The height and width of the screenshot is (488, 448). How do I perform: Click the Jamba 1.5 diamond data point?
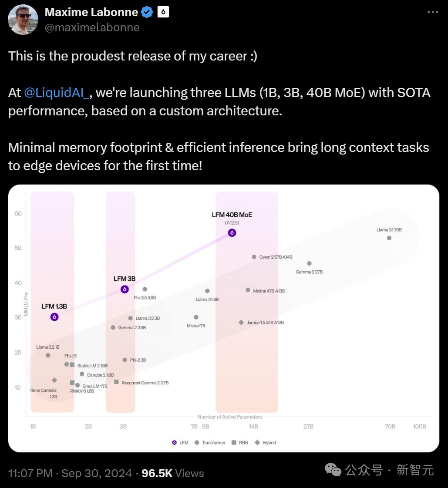coord(241,323)
